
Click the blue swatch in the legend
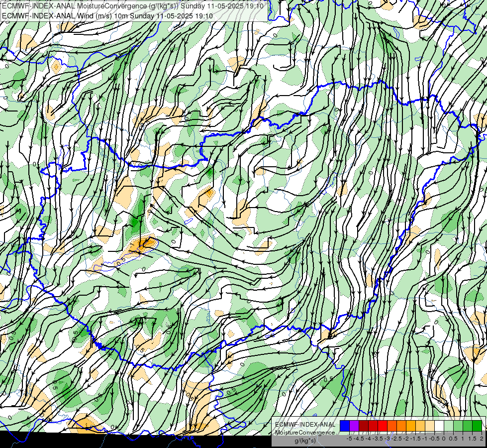345,426
